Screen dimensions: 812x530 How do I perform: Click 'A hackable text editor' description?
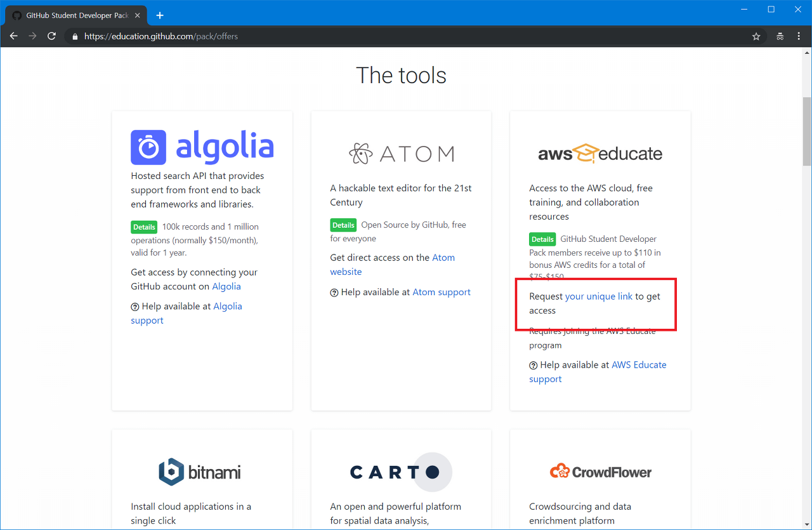pos(401,195)
